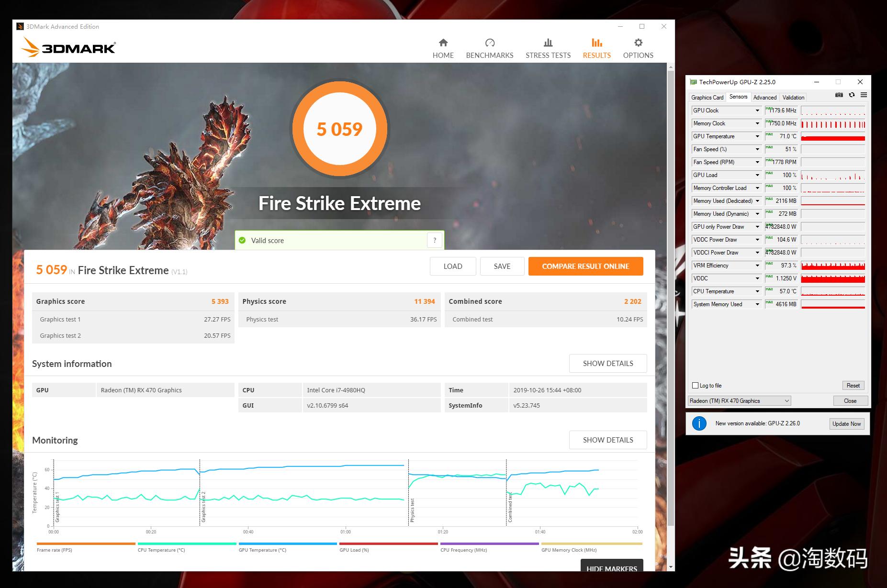Image resolution: width=887 pixels, height=588 pixels.
Task: Click the refresh sensors icon in GPU-Z
Action: (852, 95)
